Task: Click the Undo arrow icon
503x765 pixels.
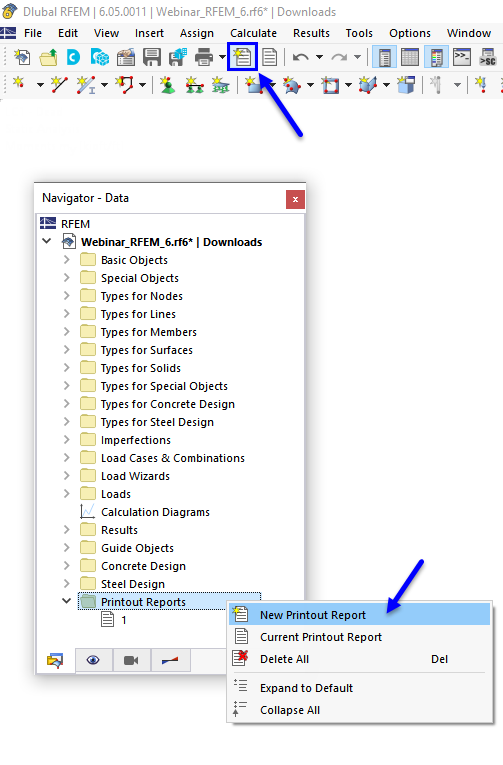Action: coord(301,57)
